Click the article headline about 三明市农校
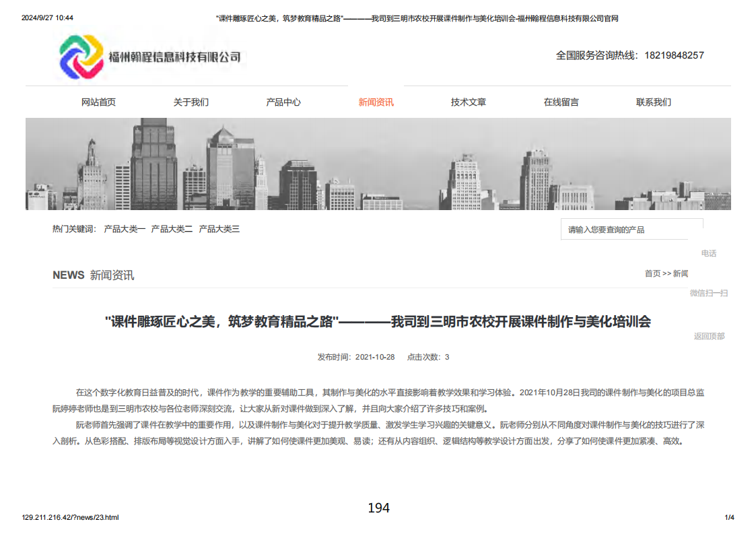The width and height of the screenshot is (756, 534). 378,322
